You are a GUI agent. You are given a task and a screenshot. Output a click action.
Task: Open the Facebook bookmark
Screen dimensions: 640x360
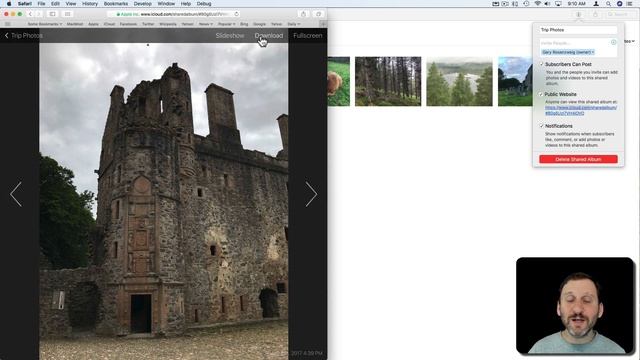pos(128,24)
